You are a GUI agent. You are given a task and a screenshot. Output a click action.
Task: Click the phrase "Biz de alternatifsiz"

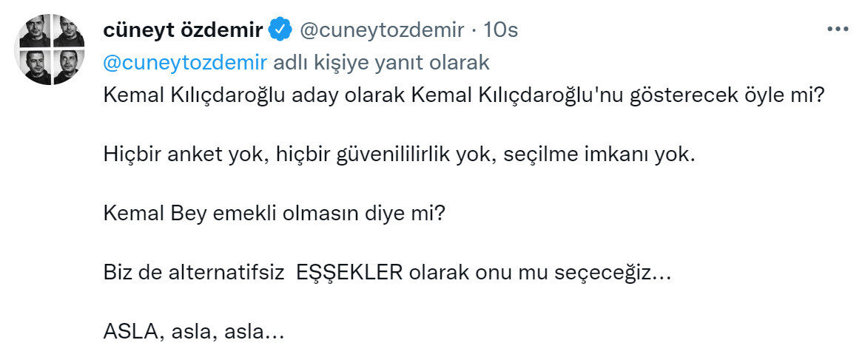[x=195, y=273]
